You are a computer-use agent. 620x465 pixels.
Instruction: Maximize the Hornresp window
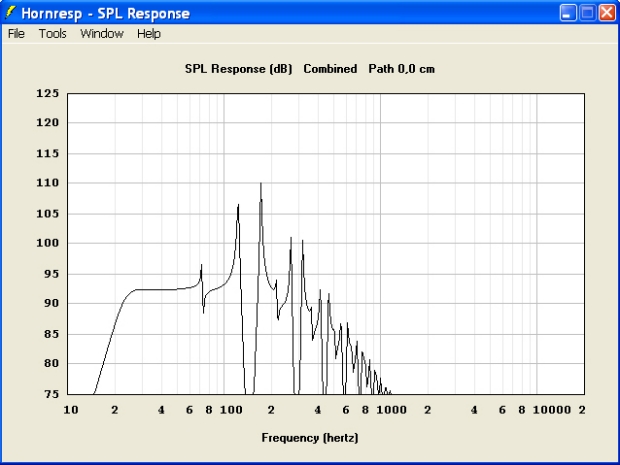coord(588,13)
